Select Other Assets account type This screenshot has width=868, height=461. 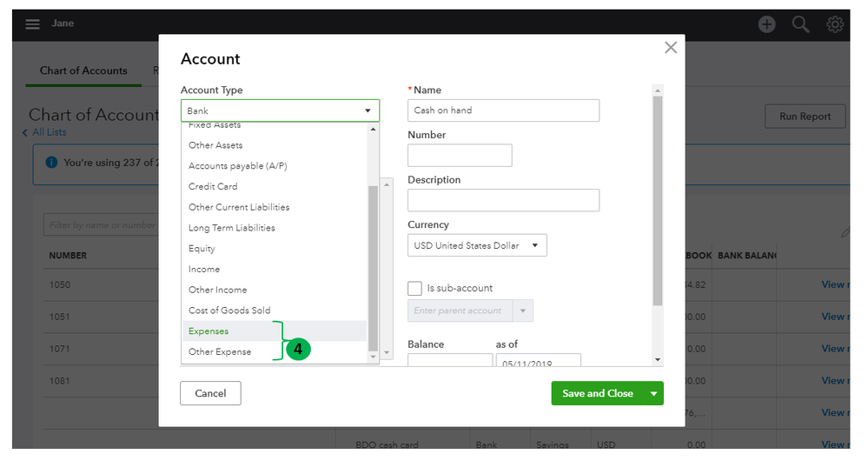tap(275, 145)
